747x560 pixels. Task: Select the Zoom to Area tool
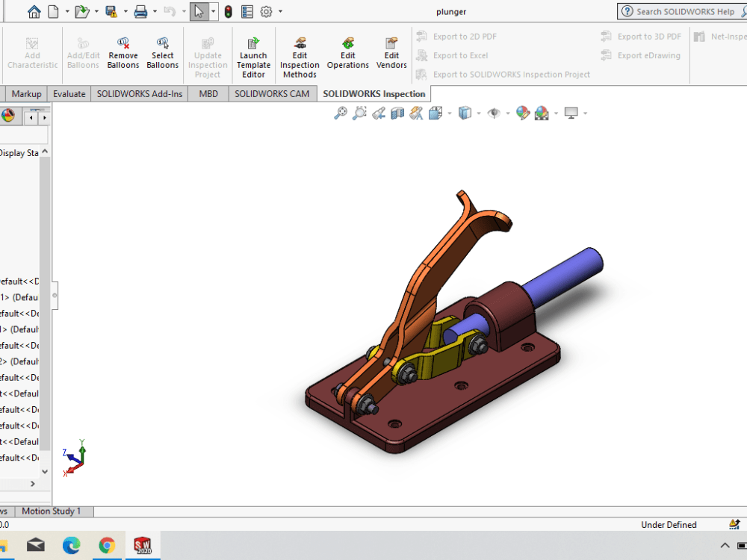coord(359,113)
